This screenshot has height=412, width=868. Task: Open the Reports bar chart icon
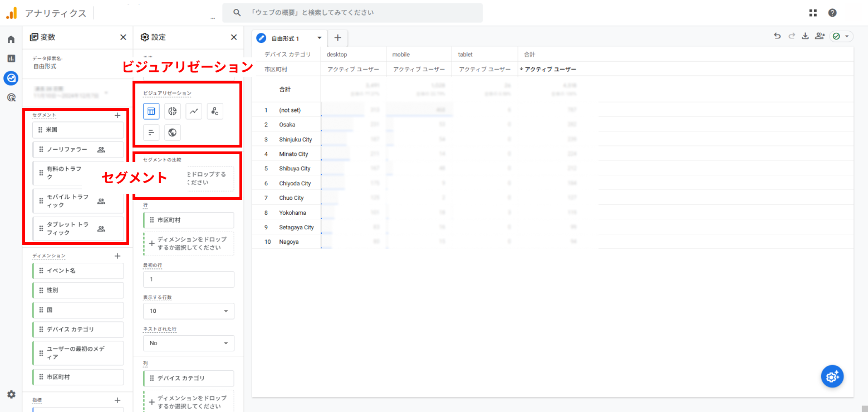click(11, 58)
